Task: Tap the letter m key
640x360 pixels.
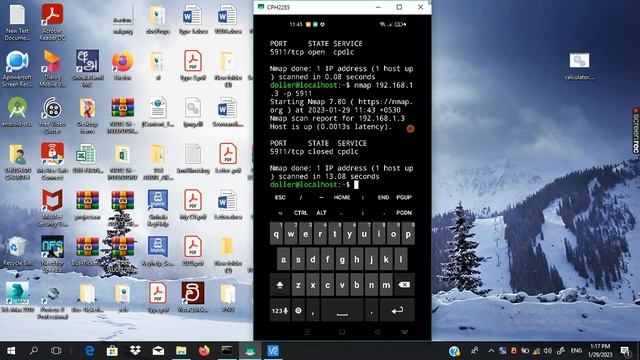Action: 386,285
